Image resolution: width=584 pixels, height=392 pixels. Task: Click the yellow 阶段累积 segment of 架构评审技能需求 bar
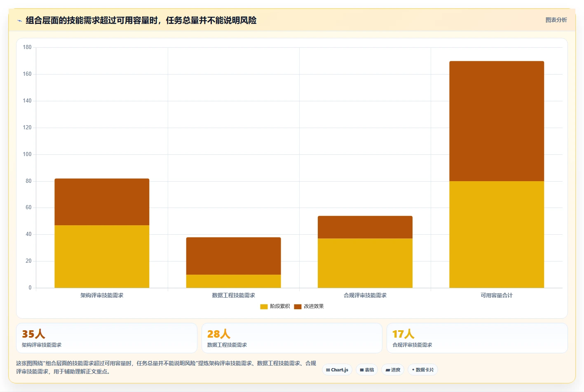click(x=102, y=257)
